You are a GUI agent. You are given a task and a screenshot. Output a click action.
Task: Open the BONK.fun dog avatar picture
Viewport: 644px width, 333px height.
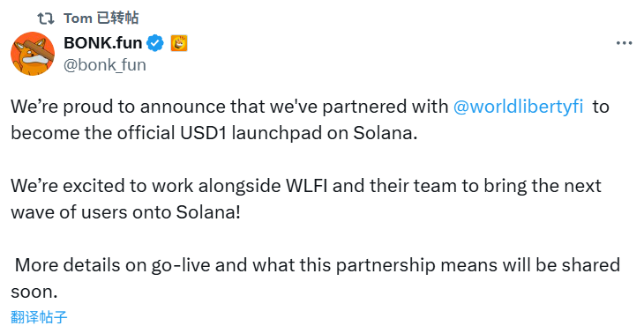tap(33, 54)
